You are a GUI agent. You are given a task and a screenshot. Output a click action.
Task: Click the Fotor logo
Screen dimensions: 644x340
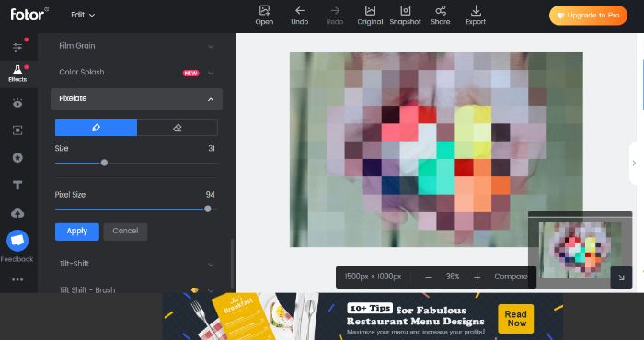(29, 15)
